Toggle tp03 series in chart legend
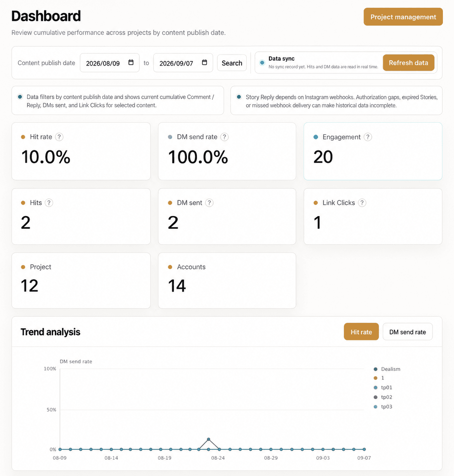Viewport: 454px width, 476px height. pyautogui.click(x=383, y=407)
